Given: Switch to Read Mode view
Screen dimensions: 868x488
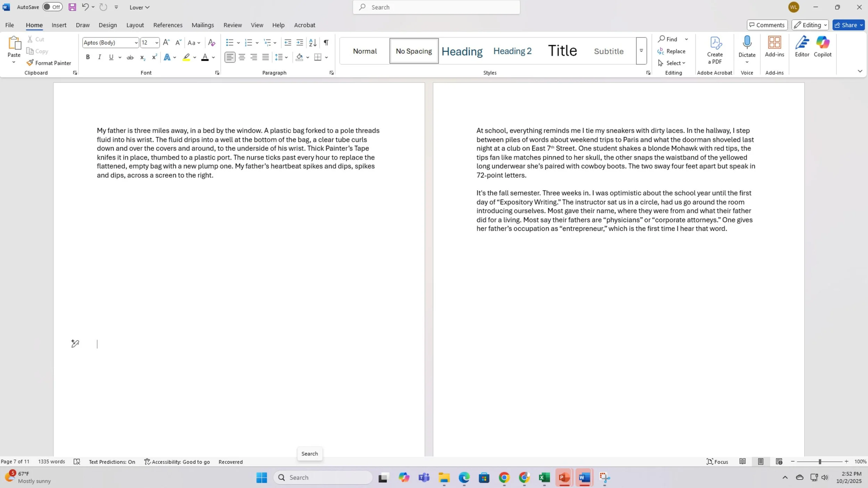Looking at the screenshot, I should tap(743, 462).
